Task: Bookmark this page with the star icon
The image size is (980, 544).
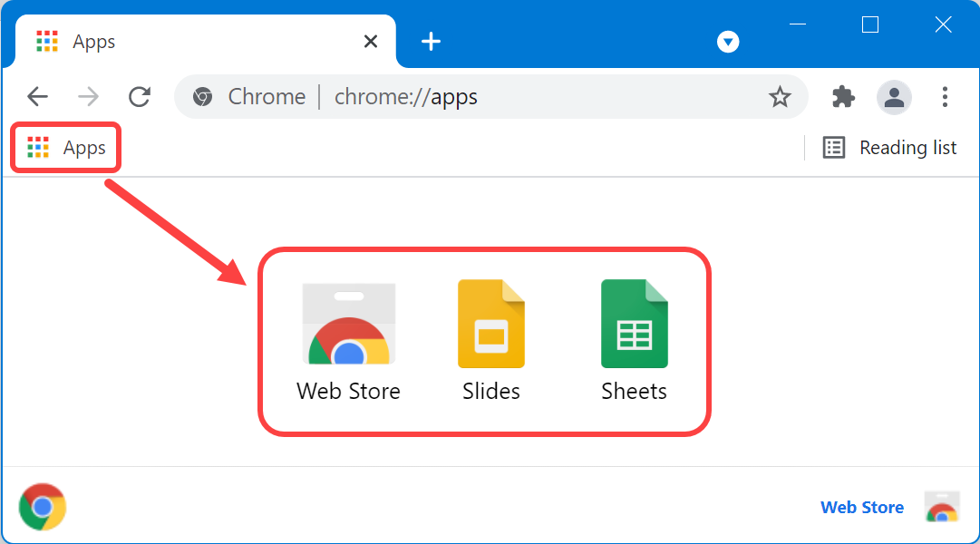Action: [x=780, y=97]
